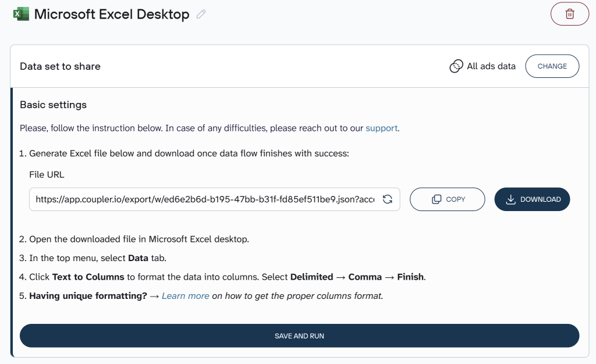Regenerate the file URL with the refresh icon
Screen dimensions: 596x364
pos(387,199)
